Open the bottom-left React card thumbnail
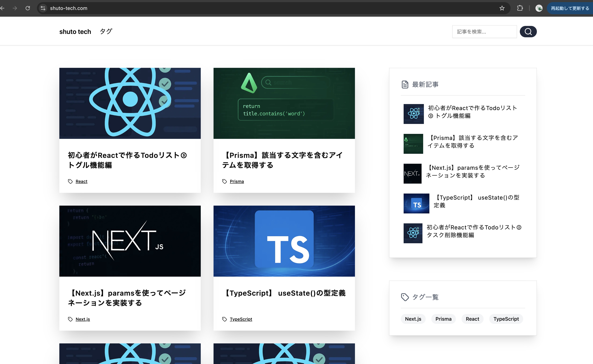This screenshot has width=593, height=364. click(x=130, y=354)
